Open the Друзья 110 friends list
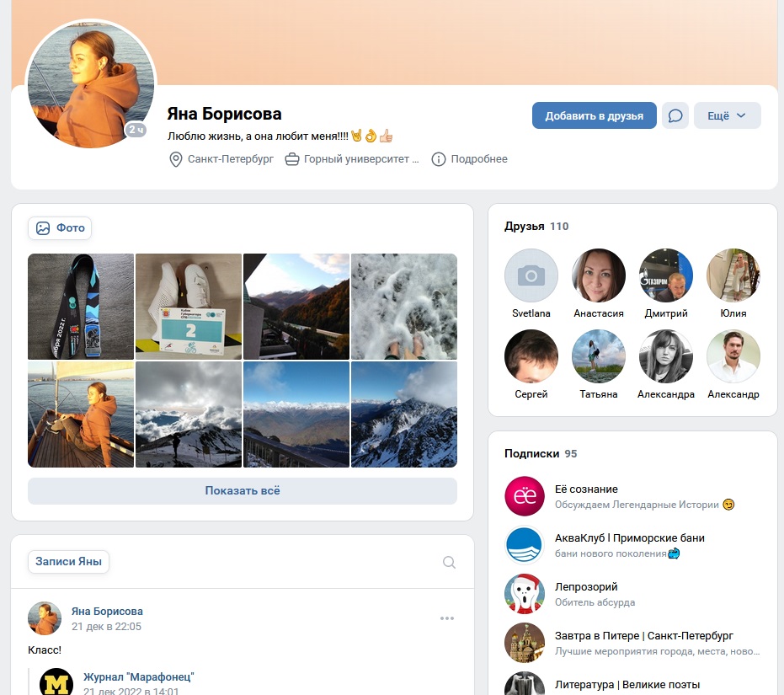The height and width of the screenshot is (695, 784). [x=536, y=226]
